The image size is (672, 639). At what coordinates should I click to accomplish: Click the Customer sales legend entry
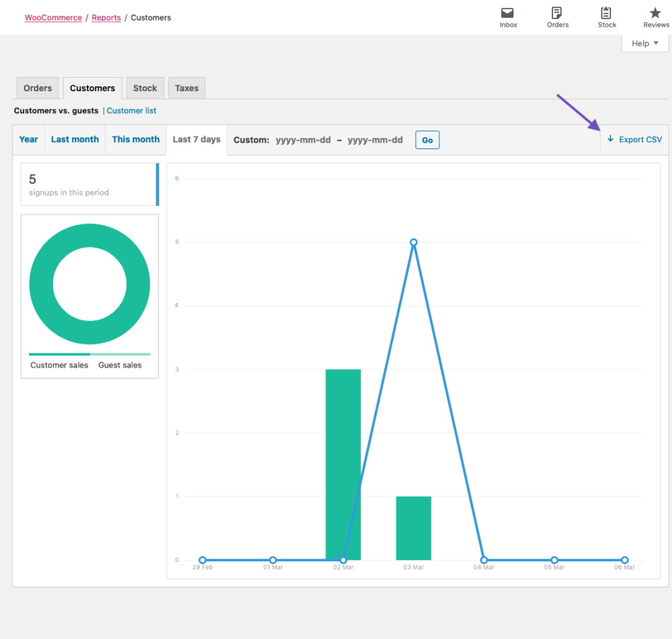(59, 365)
